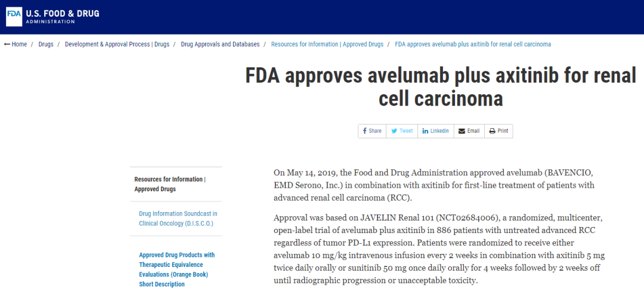The width and height of the screenshot is (644, 292).
Task: Click the LinkedIn share icon
Action: (x=425, y=131)
